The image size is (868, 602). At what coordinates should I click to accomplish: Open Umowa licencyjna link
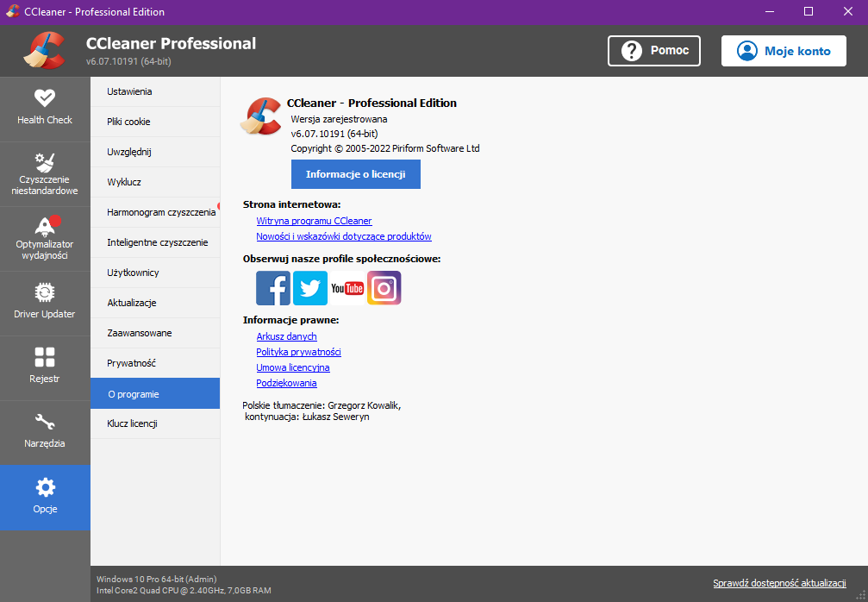tap(293, 367)
